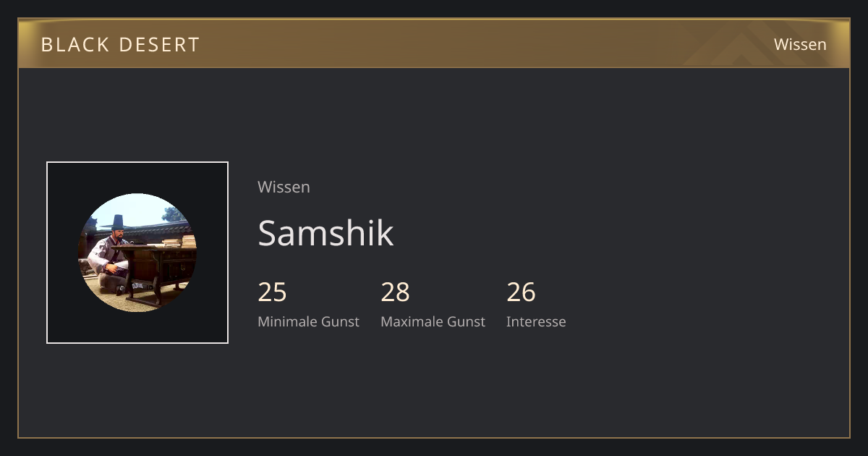Select the Wissen category label above Samshik
The width and height of the screenshot is (868, 456).
pos(284,187)
